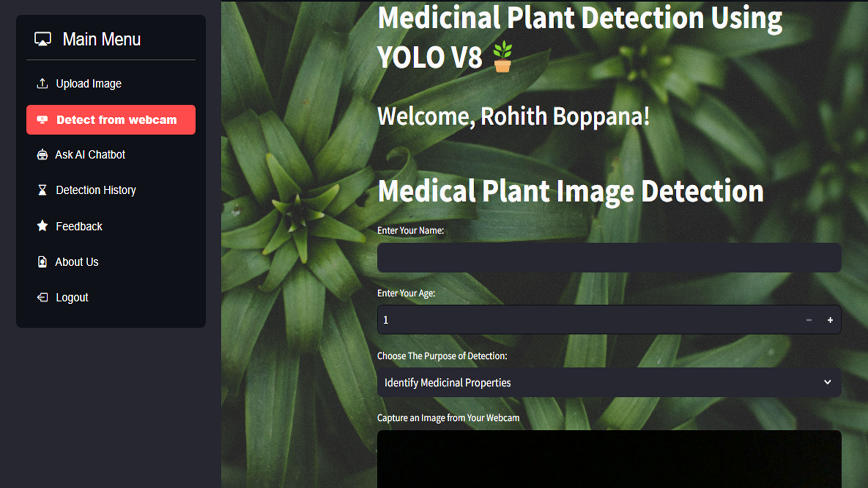Click the hourglass icon beside Detection History
This screenshot has height=488, width=868.
pos(42,190)
